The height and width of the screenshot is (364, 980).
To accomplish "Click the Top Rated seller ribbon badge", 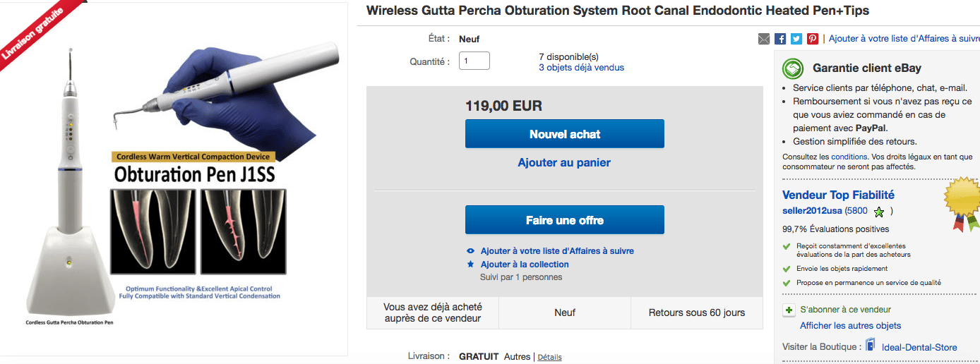I will pyautogui.click(x=962, y=204).
